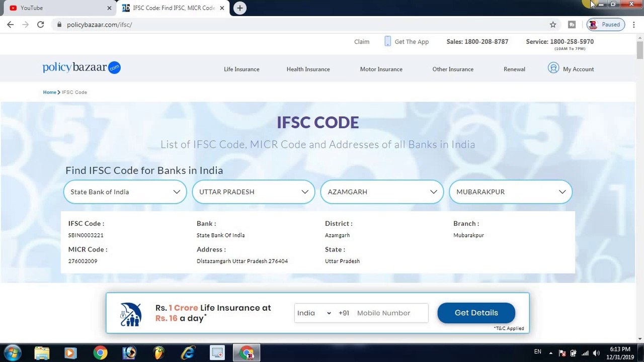
Task: Bookmark this page with the star icon
Action: 553,25
